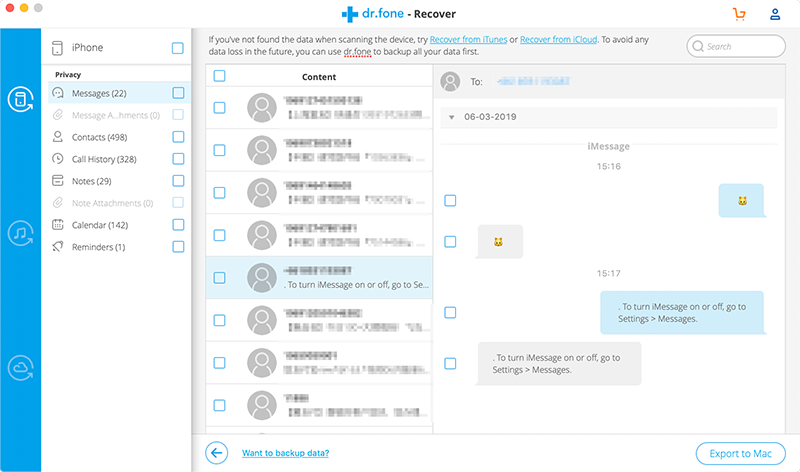Select Messages (22) category

[119, 93]
